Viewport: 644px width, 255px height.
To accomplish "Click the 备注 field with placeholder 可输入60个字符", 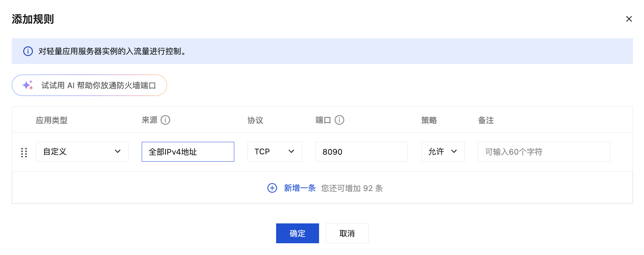I will coord(544,152).
